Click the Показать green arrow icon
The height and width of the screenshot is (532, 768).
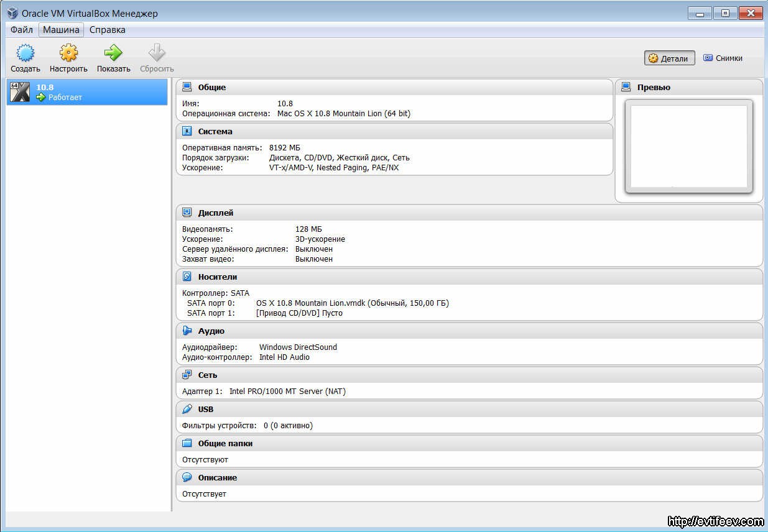click(113, 53)
